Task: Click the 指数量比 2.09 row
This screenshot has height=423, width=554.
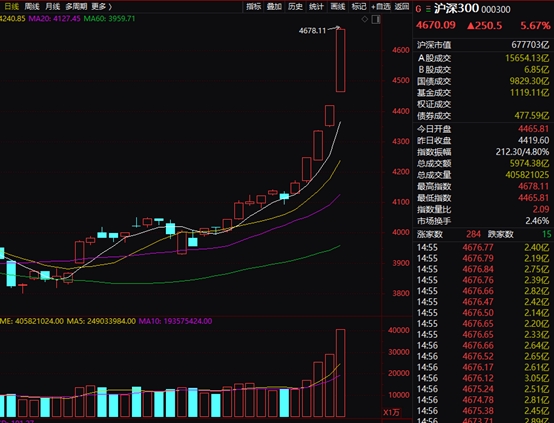Action: (483, 209)
